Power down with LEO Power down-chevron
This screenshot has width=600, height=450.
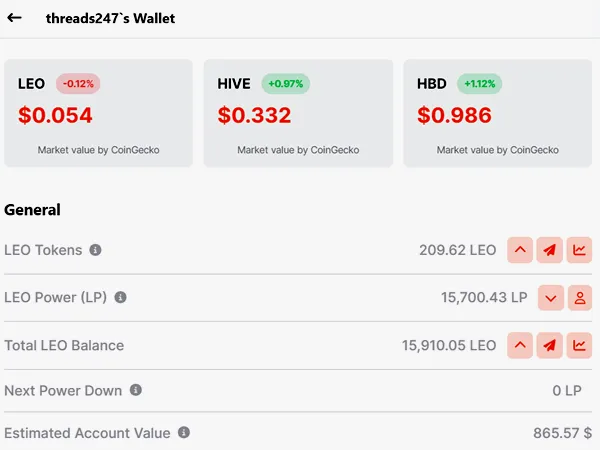click(x=551, y=298)
